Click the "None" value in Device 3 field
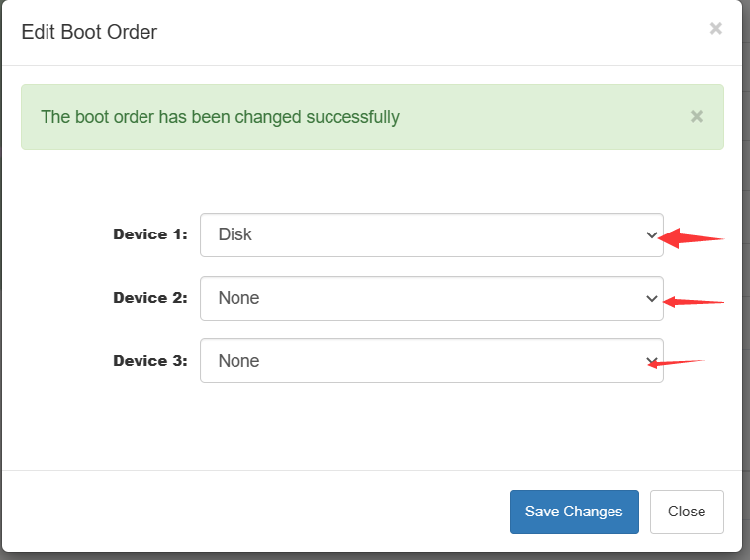The height and width of the screenshot is (560, 750). click(x=238, y=361)
